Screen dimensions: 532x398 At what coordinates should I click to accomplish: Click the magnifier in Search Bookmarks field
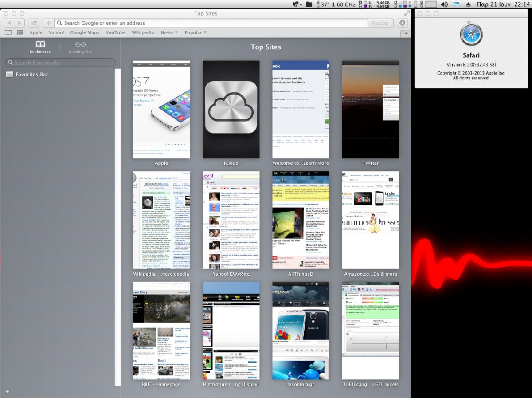[x=10, y=63]
